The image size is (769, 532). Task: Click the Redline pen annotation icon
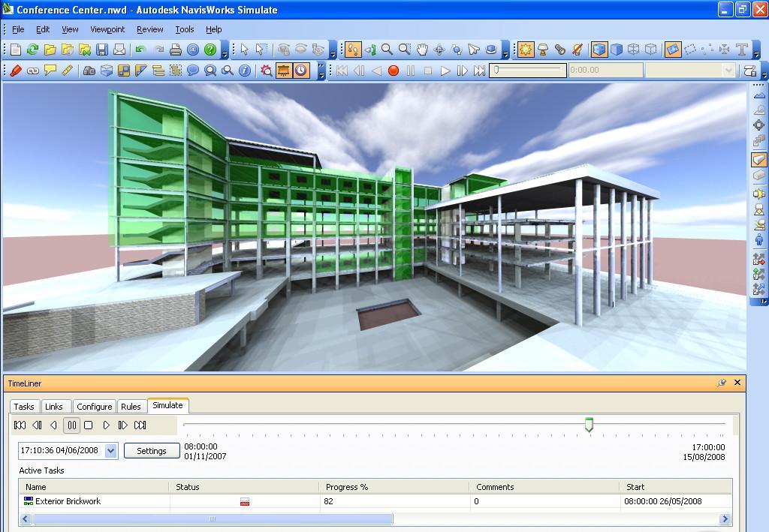17,69
